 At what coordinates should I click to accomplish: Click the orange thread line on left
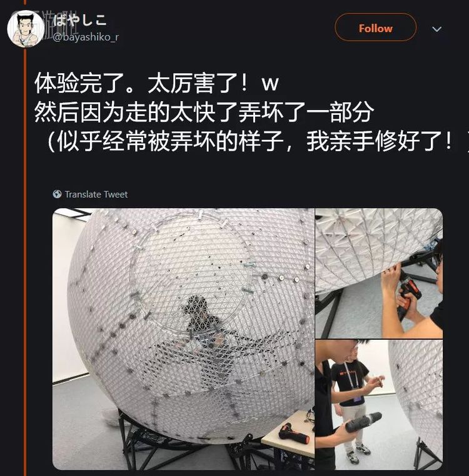pyautogui.click(x=25, y=261)
